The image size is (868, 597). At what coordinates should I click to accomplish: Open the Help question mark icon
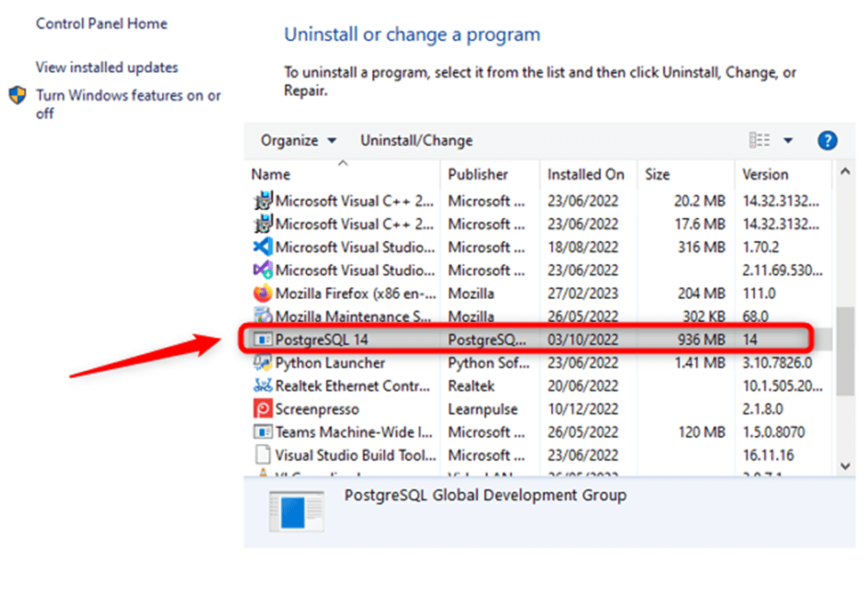[x=827, y=140]
